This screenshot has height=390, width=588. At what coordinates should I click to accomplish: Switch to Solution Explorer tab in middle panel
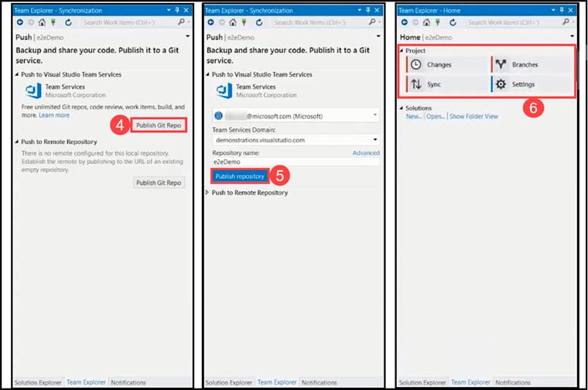[229, 382]
